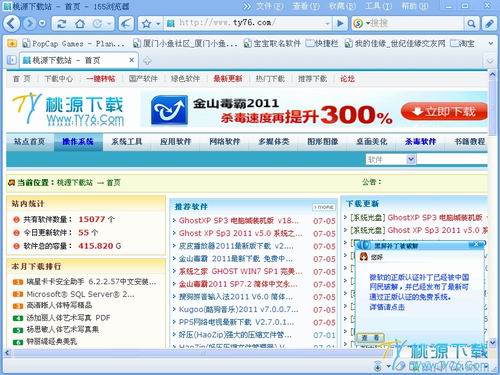Open the 收藏(B) menu
Image resolution: width=500 pixels, height=375 pixels.
coord(342,6)
